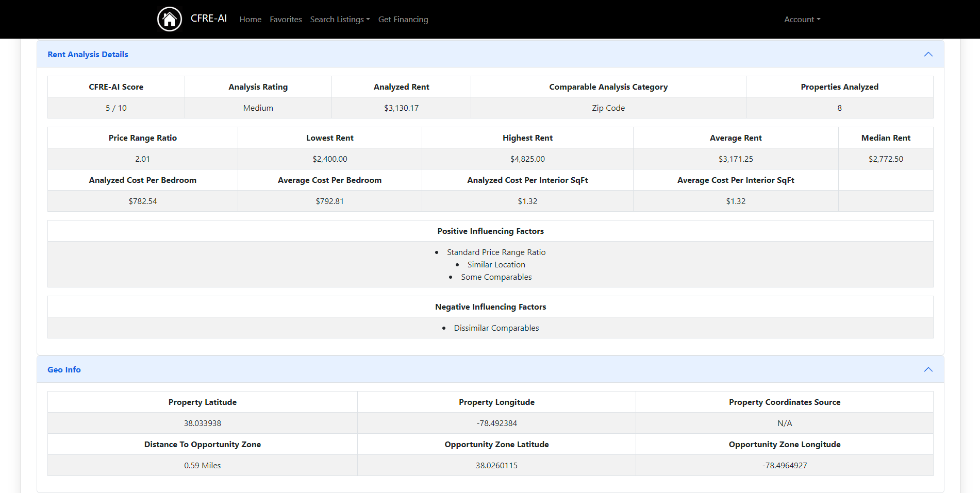Select Analyzed Cost Per Bedroom value $782.54

143,201
